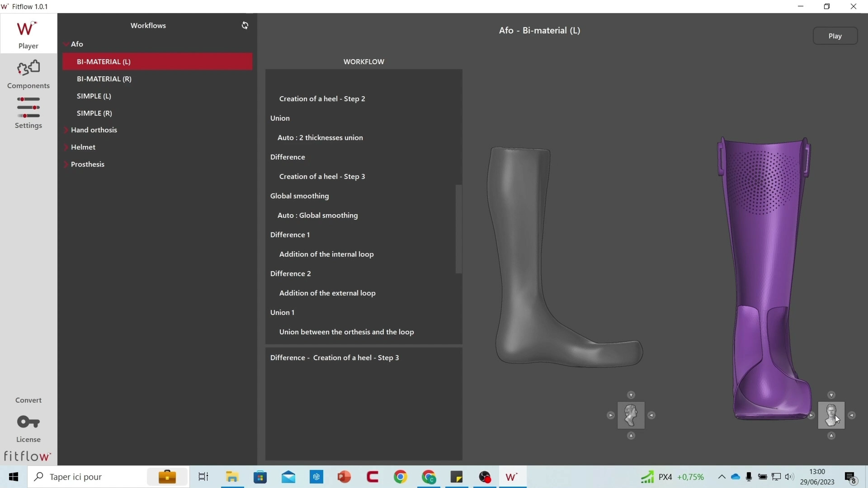Click the workflow list scrollbar
This screenshot has width=868, height=488.
pos(458,229)
